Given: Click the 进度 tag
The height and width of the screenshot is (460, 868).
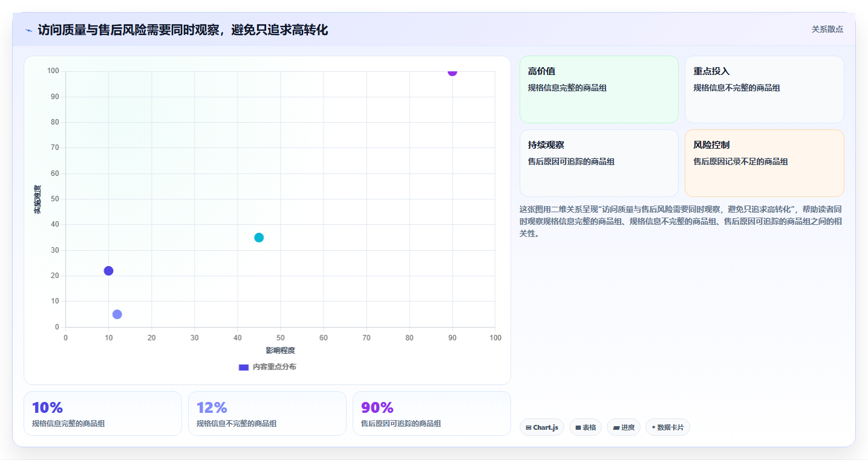Looking at the screenshot, I should tap(624, 427).
